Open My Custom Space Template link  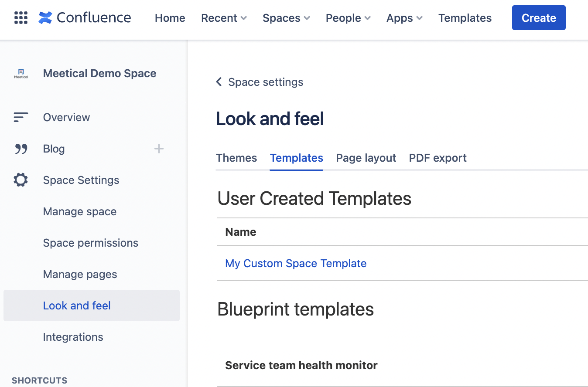tap(296, 263)
